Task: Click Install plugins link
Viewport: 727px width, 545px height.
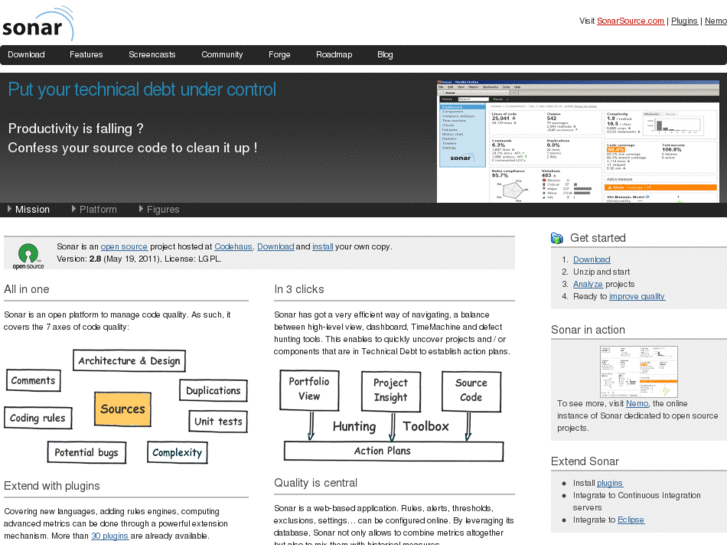Action: click(610, 483)
